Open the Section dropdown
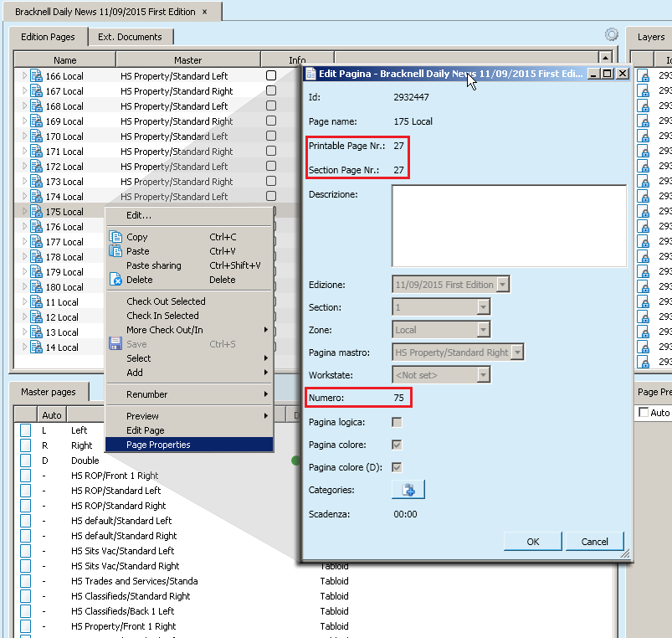 483,307
